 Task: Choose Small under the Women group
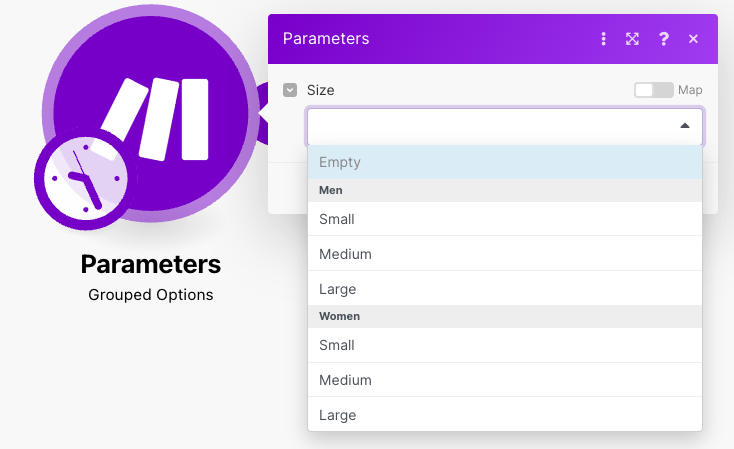pyautogui.click(x=505, y=345)
